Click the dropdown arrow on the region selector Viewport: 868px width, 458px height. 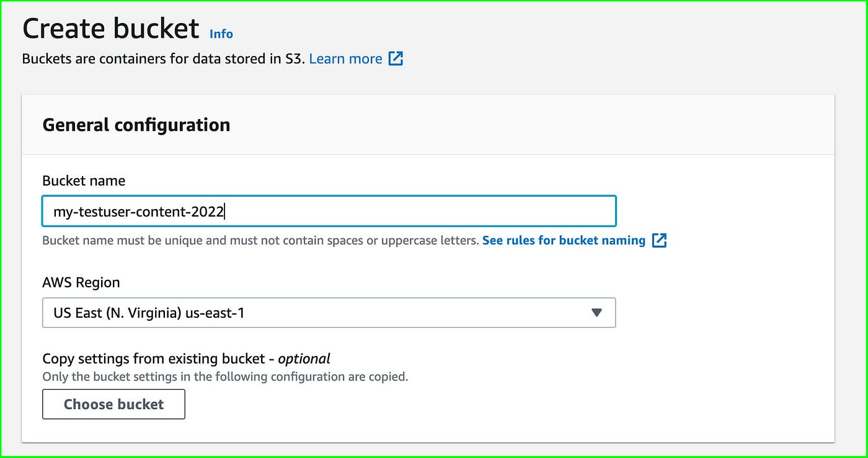pyautogui.click(x=596, y=313)
